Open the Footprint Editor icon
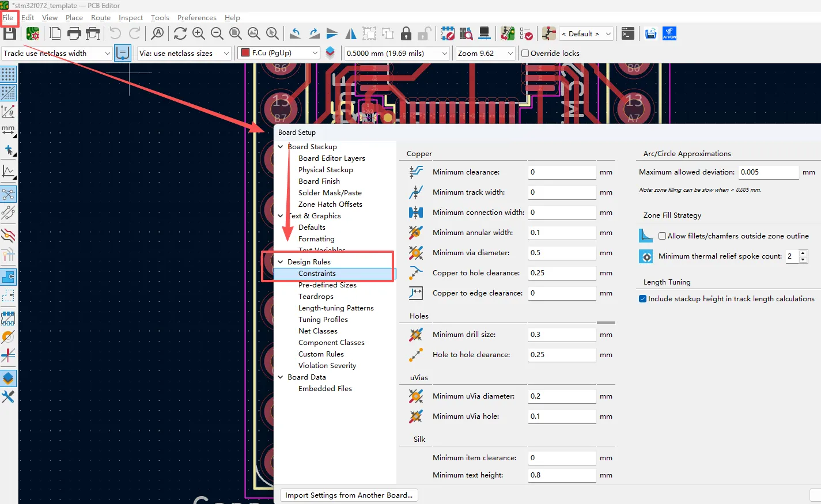Viewport: 821px width, 504px height. click(448, 33)
